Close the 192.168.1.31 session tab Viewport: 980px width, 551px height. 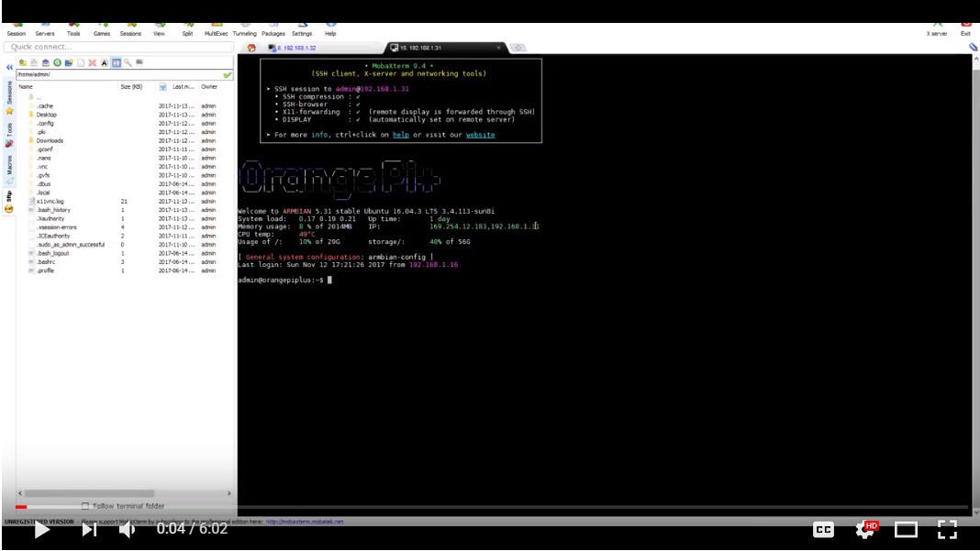click(x=498, y=48)
